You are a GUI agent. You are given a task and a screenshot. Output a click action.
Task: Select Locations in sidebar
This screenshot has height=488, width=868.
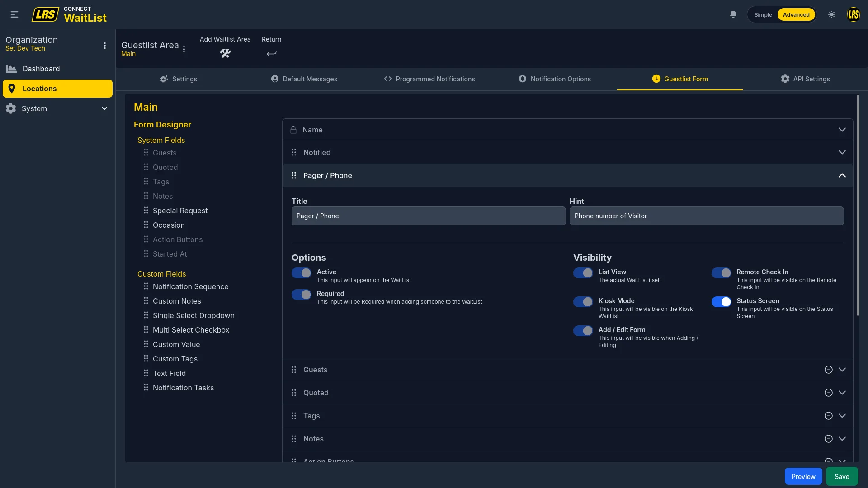coord(57,89)
